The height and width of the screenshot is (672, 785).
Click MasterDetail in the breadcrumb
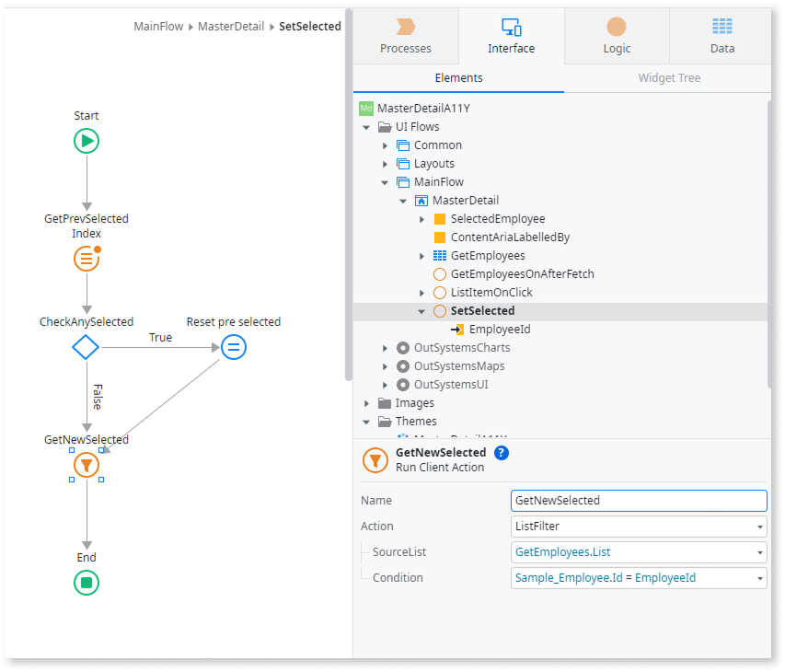[231, 26]
